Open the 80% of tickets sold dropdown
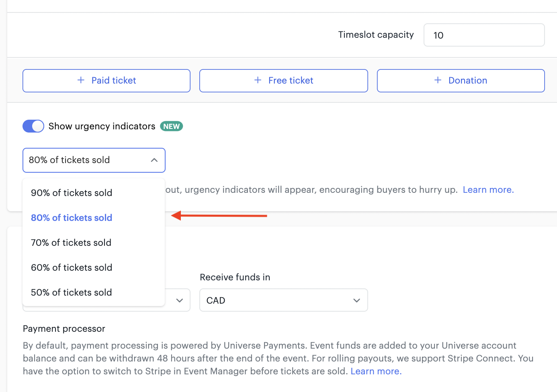 pyautogui.click(x=94, y=160)
